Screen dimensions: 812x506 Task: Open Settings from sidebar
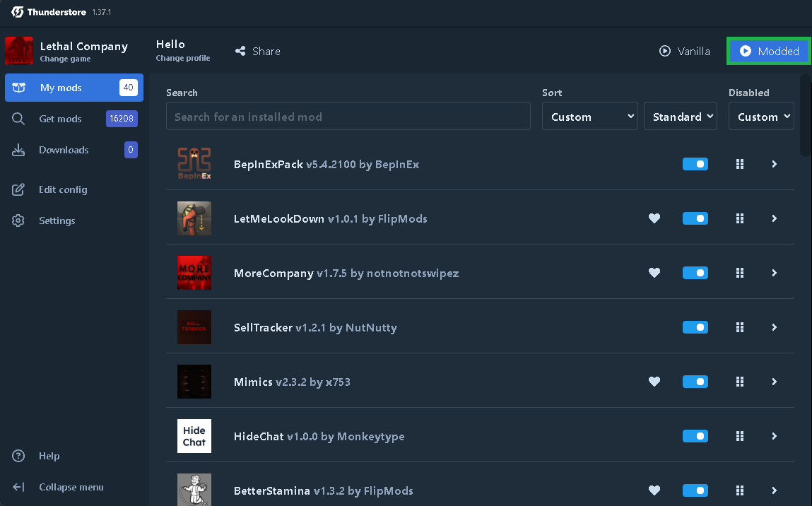(74, 220)
